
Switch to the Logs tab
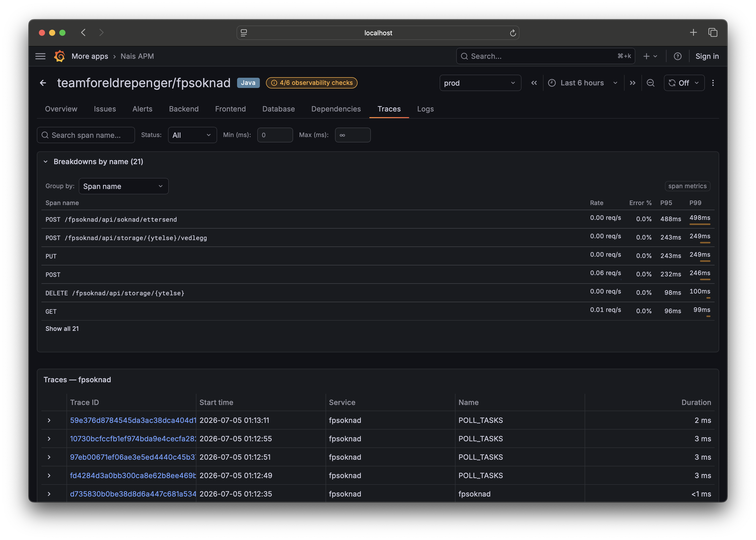[425, 109]
